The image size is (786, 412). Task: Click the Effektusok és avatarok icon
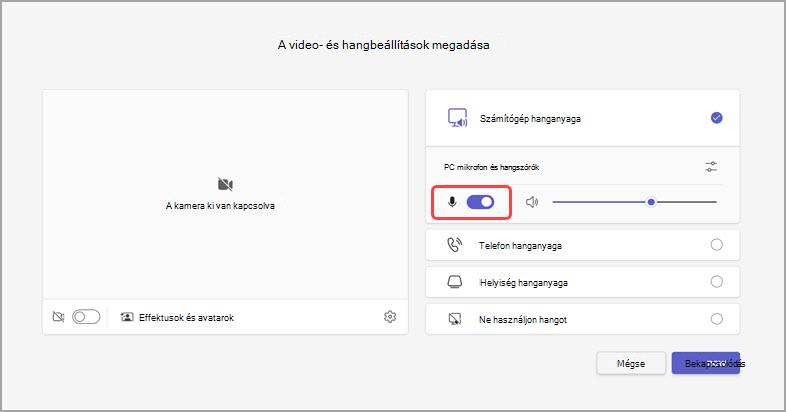pos(127,317)
